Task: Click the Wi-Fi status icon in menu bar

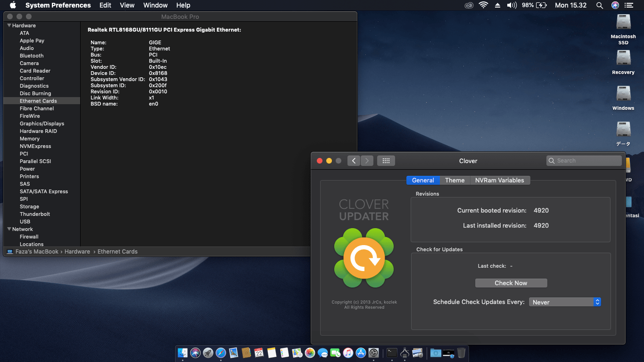Action: 483,5
